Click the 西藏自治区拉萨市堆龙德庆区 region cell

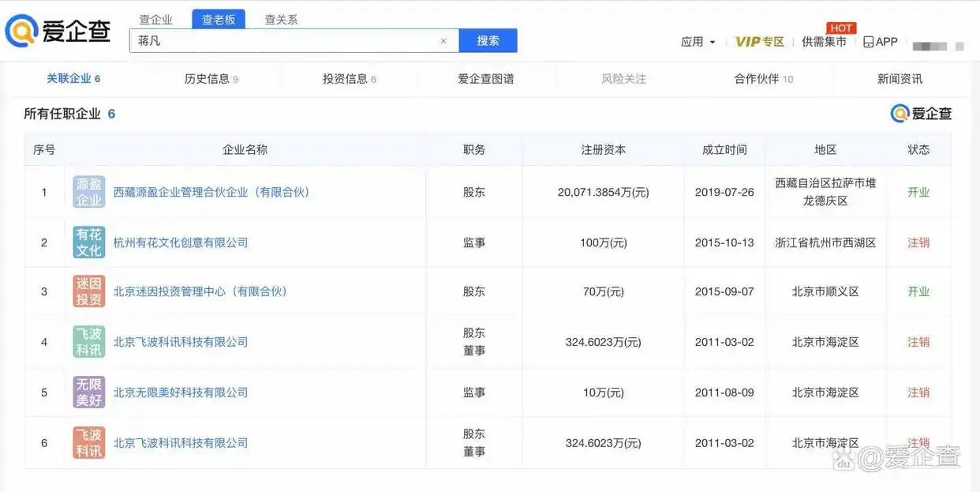tap(825, 192)
